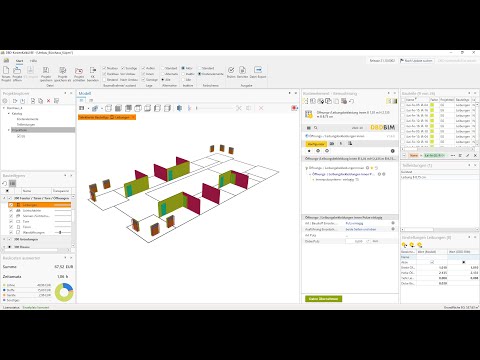Click the Projekt öffnen ribbon icon
The height and width of the screenshot is (360, 480).
(17, 70)
